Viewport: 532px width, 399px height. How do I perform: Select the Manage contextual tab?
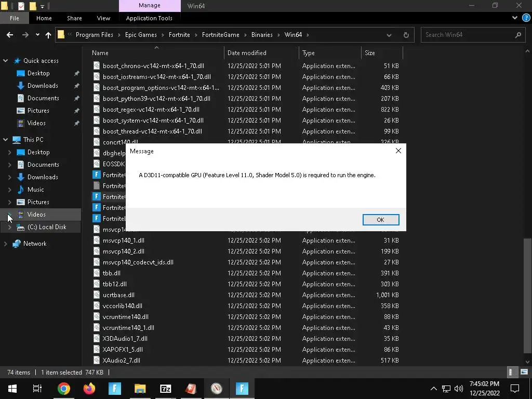(x=150, y=5)
